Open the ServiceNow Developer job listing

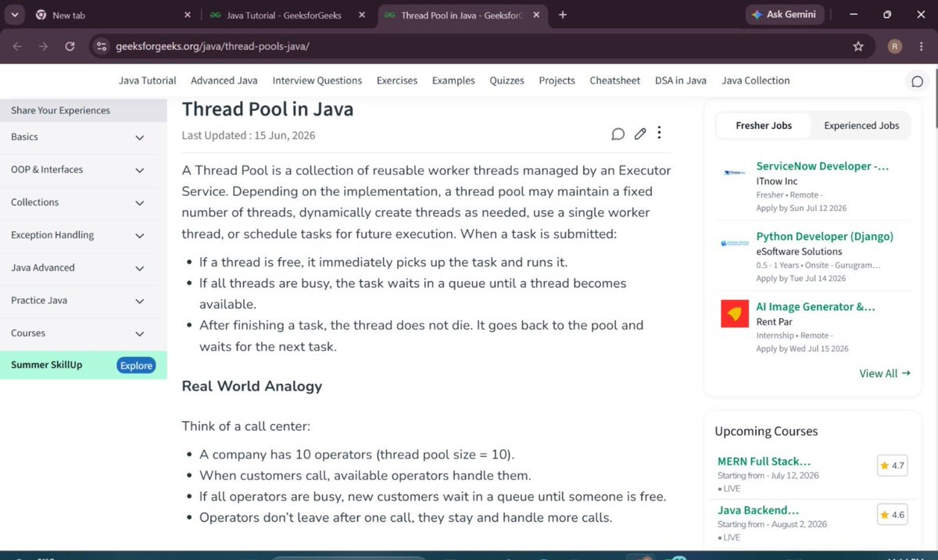coord(823,166)
